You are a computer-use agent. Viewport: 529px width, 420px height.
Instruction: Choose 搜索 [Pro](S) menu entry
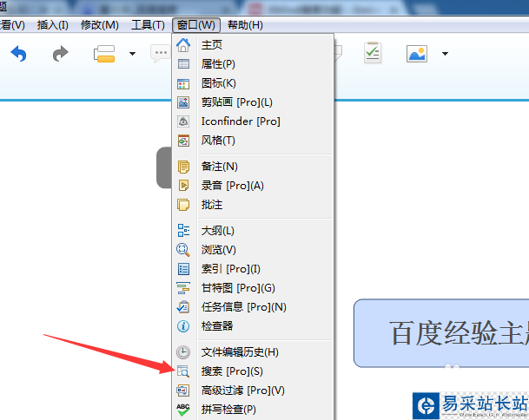[x=253, y=371]
